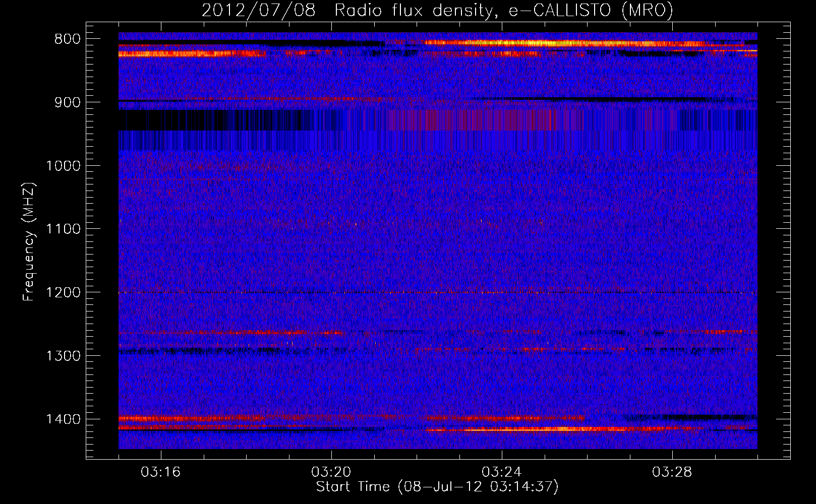Select the 1000 frequency axis label

[64, 166]
